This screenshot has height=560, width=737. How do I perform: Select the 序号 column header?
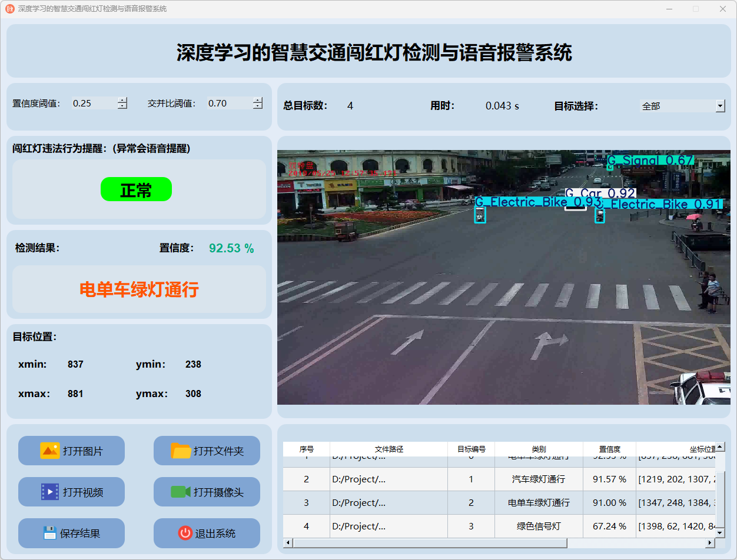pyautogui.click(x=306, y=449)
